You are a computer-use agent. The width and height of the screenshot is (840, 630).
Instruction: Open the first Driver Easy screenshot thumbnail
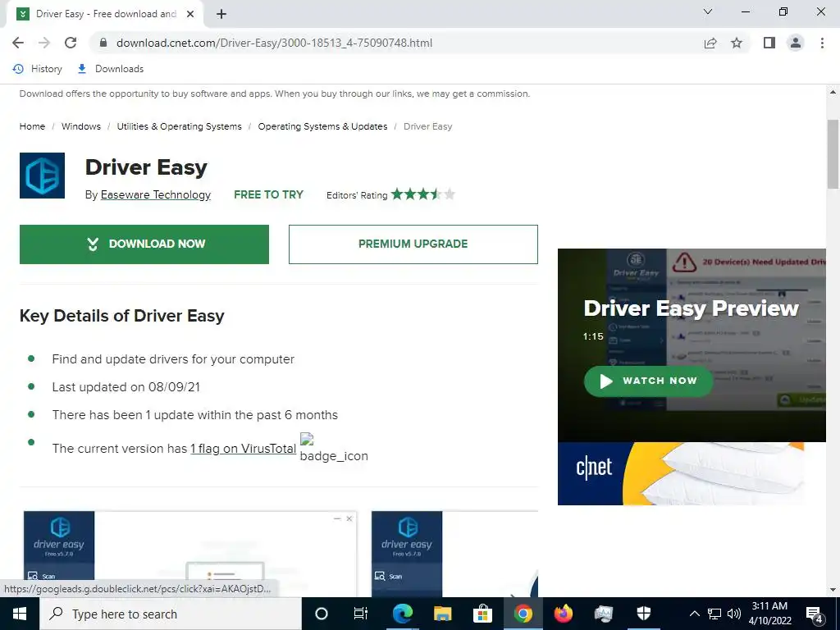[190, 554]
